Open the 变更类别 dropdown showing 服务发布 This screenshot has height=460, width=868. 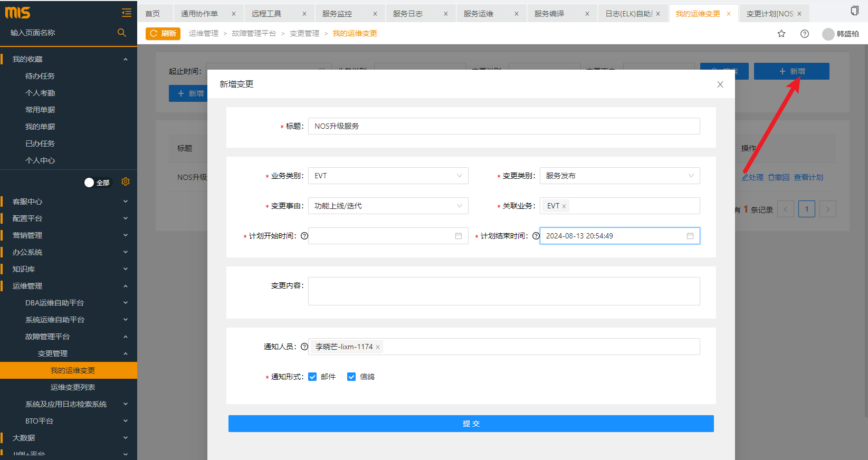(619, 176)
